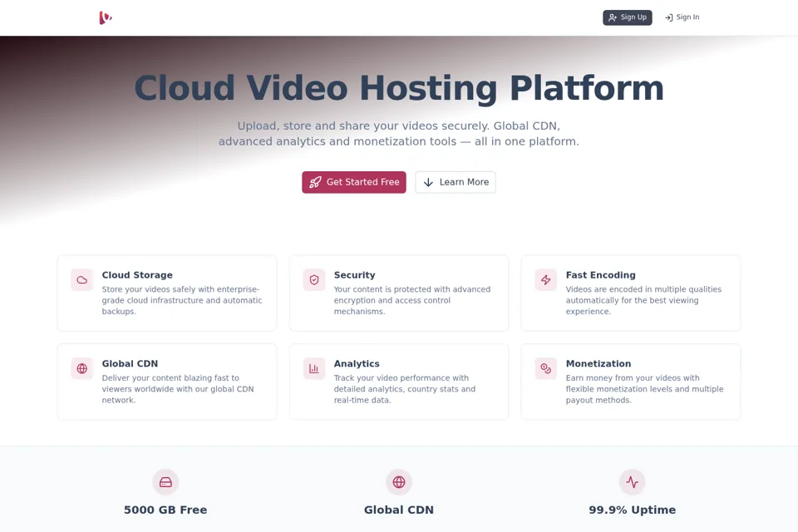The image size is (798, 532).
Task: Click the site logo in the header
Action: [x=106, y=17]
